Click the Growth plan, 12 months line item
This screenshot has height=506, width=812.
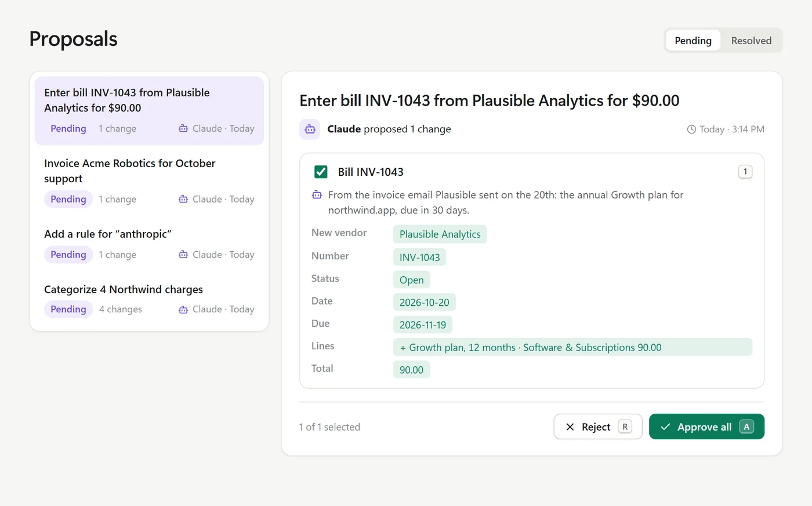tap(572, 347)
